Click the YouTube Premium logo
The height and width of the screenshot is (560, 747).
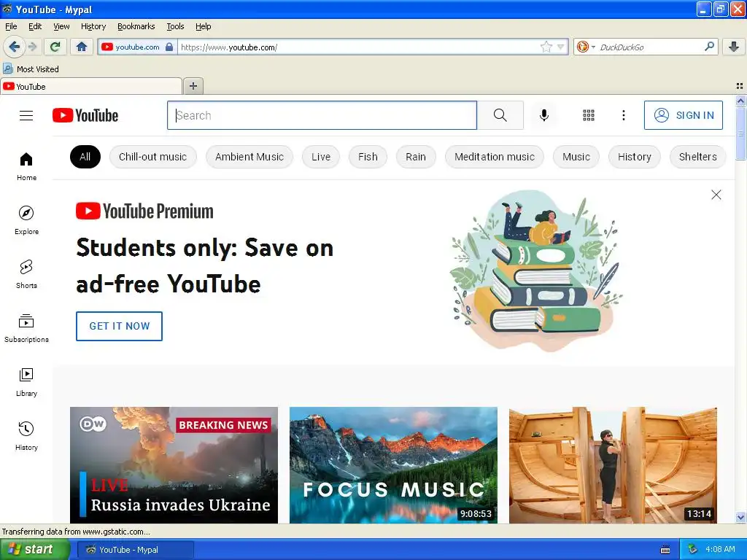(144, 211)
